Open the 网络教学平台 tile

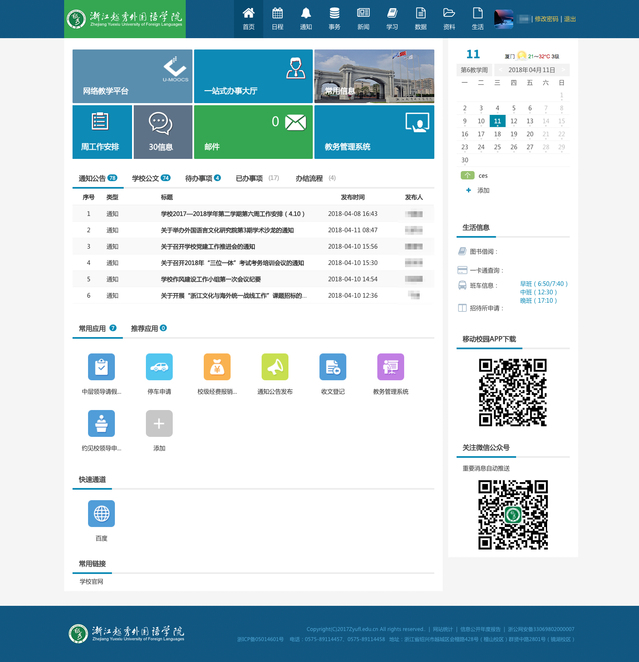[x=132, y=76]
